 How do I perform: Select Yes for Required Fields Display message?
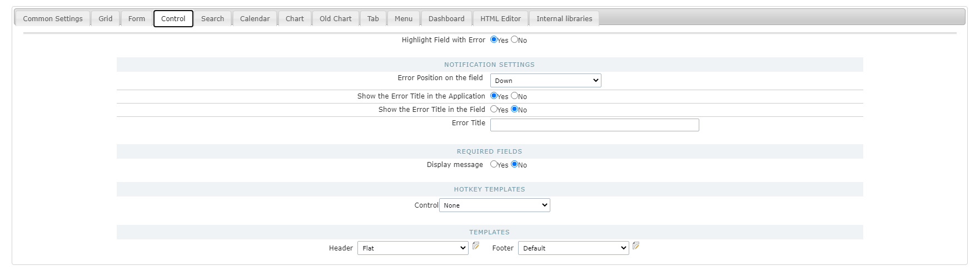(494, 164)
